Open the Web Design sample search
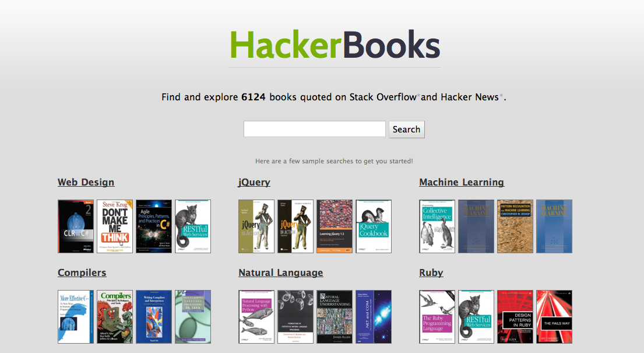Viewport: 644px width, 353px height. pyautogui.click(x=86, y=182)
